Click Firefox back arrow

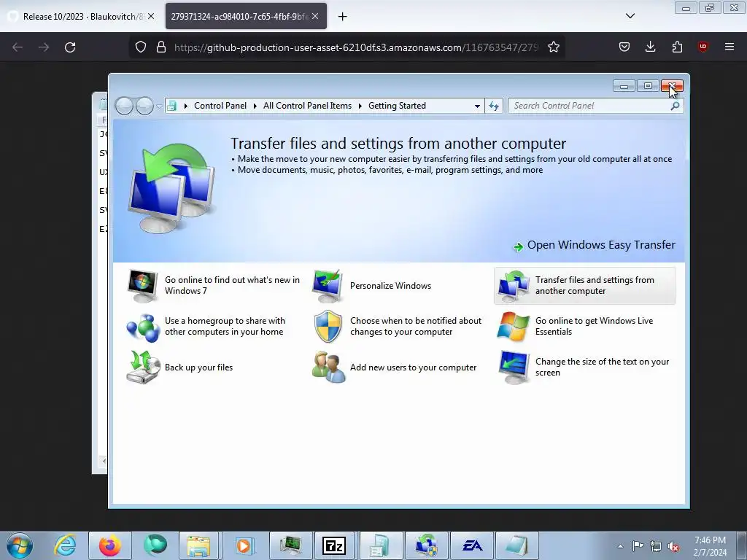18,47
